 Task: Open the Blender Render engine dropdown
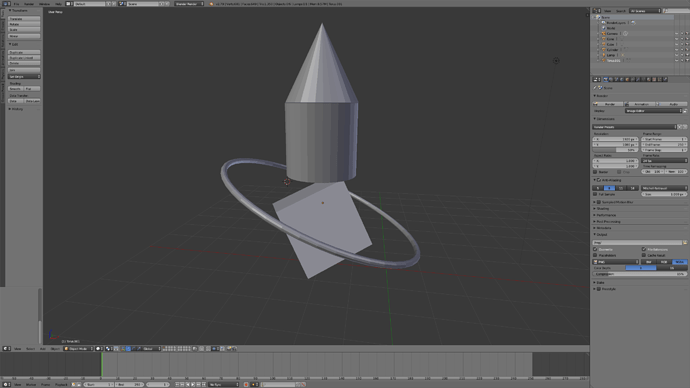[x=189, y=4]
